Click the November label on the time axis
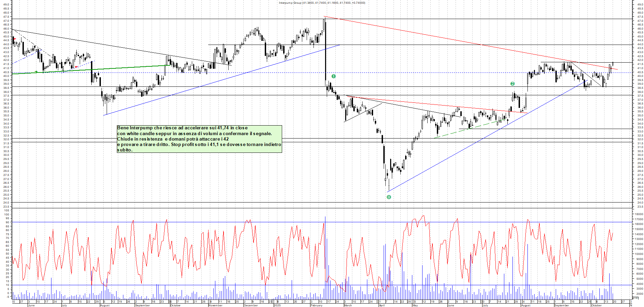The image size is (644, 307). pyautogui.click(x=215, y=305)
